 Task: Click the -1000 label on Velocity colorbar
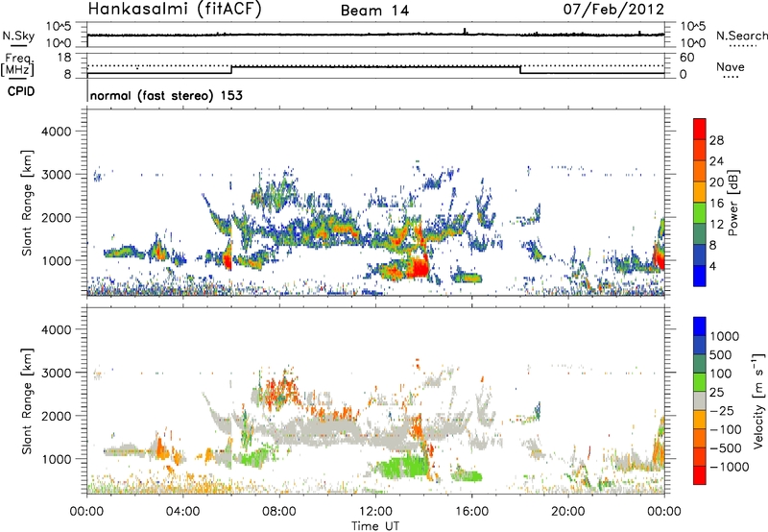tap(729, 467)
